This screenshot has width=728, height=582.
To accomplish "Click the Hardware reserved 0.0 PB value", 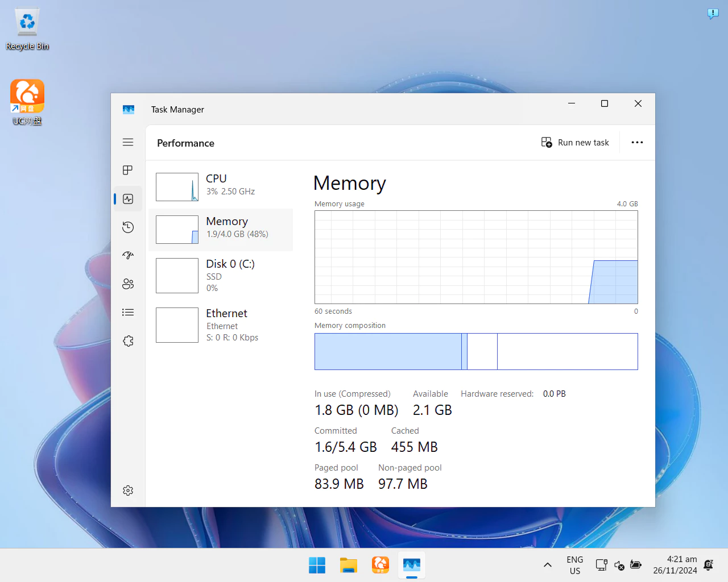I will click(555, 394).
